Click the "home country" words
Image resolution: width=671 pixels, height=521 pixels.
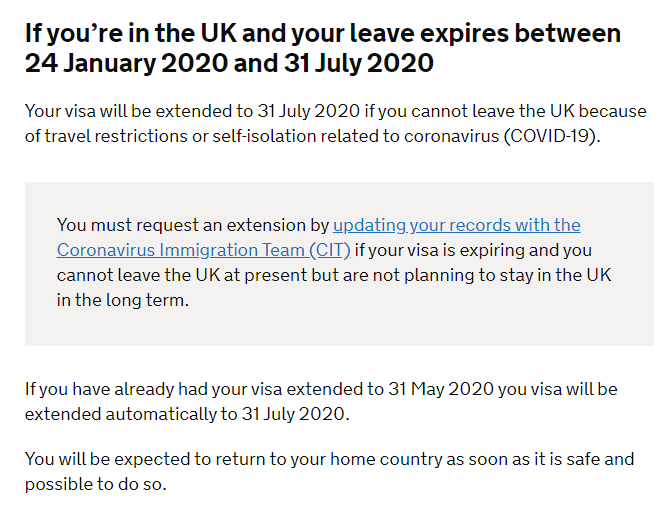(386, 459)
